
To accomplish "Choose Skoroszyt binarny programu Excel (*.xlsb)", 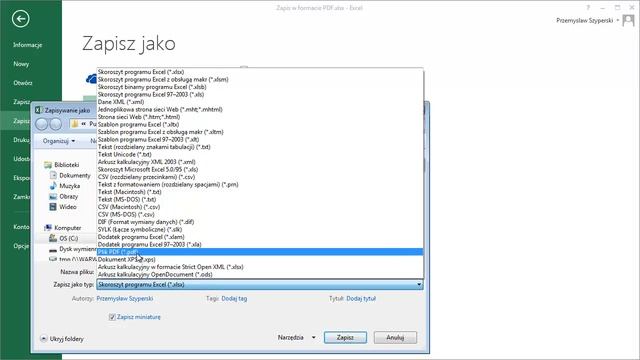I will 260,87.
